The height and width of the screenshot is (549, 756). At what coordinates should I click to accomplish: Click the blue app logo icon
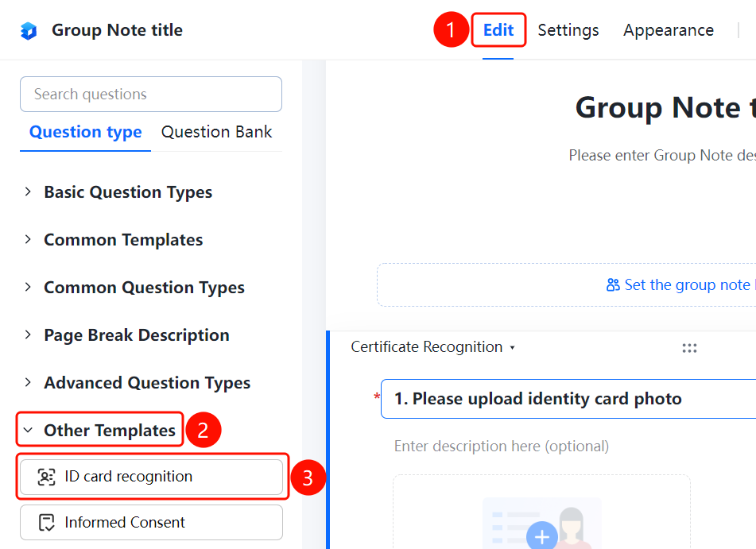tap(29, 31)
